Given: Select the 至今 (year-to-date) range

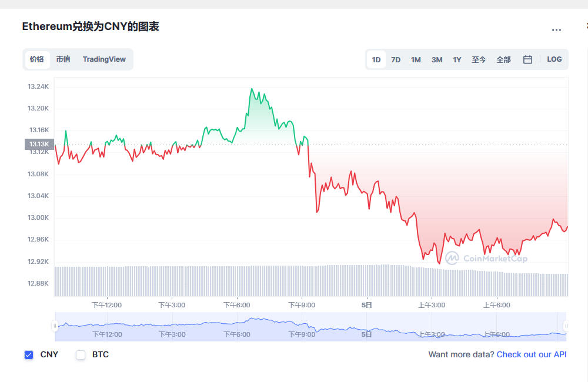Looking at the screenshot, I should tap(479, 59).
